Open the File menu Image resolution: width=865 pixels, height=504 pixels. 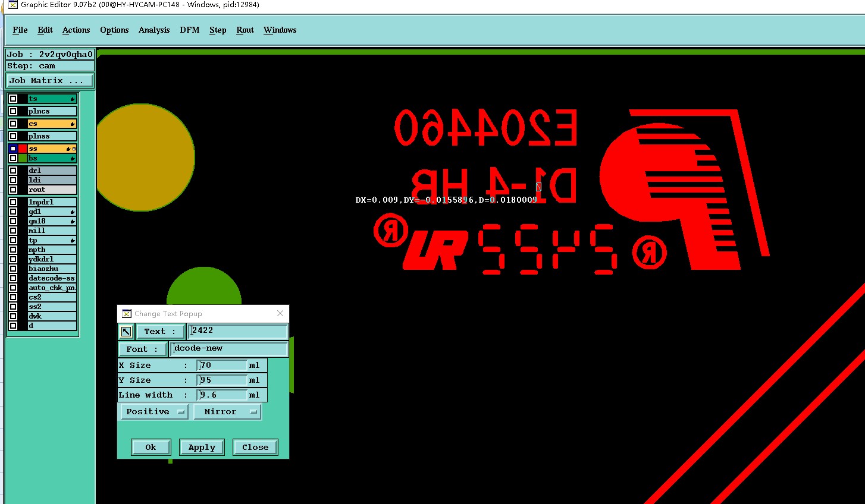point(20,30)
